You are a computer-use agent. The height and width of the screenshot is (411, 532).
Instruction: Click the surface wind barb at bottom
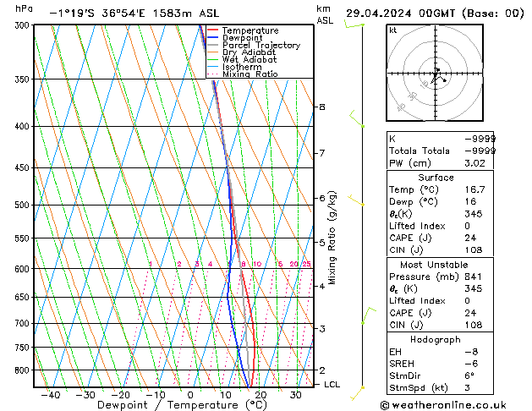click(x=357, y=393)
